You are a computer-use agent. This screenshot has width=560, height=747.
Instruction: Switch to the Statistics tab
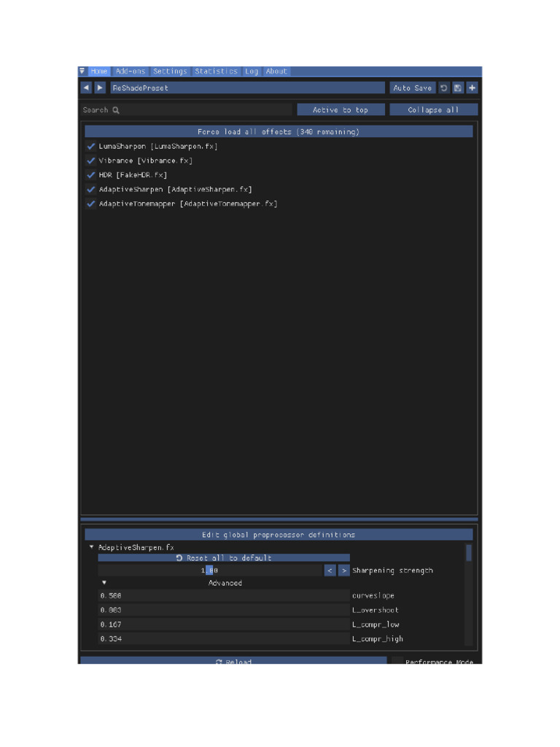[216, 71]
